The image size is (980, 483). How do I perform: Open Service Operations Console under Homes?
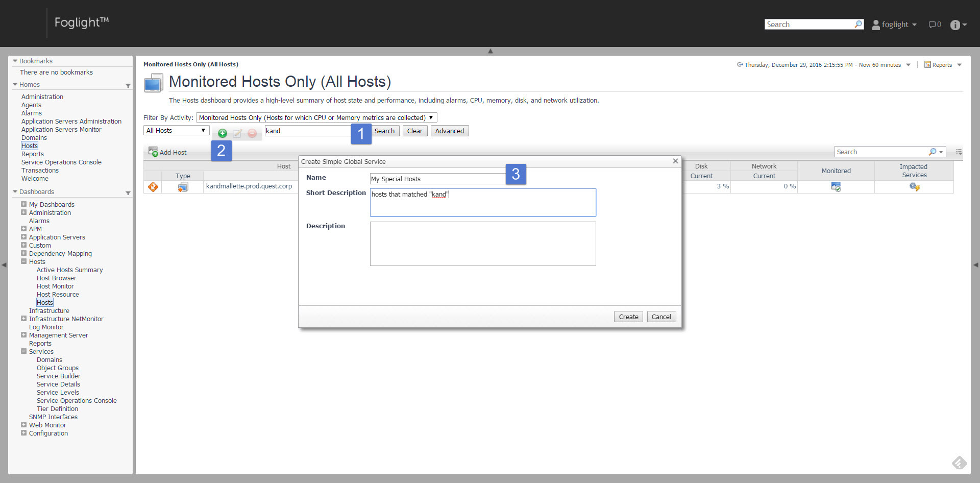tap(61, 162)
